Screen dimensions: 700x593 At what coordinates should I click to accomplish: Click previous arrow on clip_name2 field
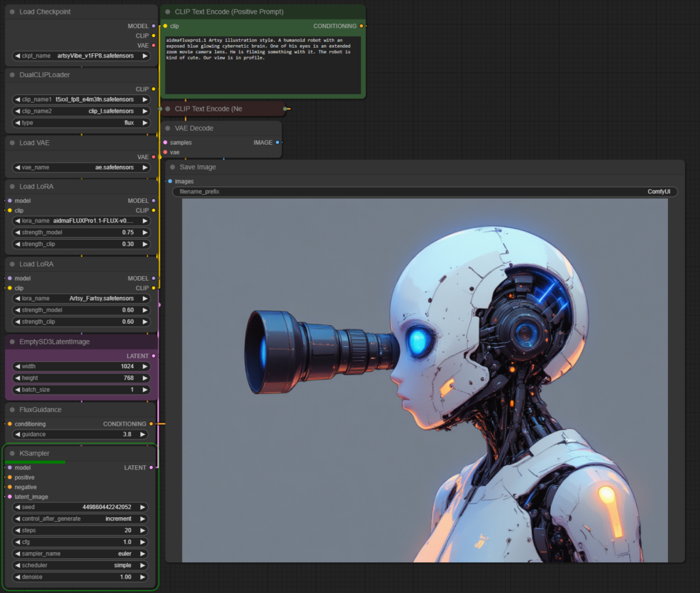coord(17,111)
